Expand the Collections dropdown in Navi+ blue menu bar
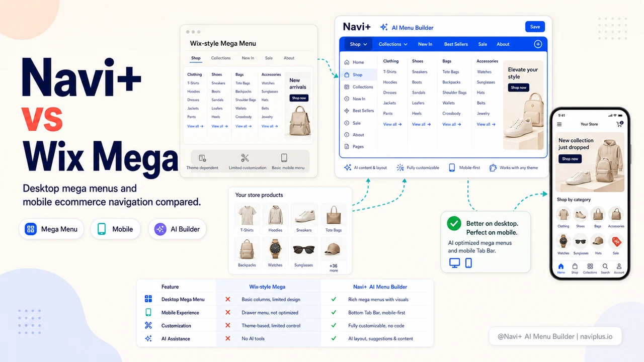This screenshot has width=644, height=362. [393, 44]
